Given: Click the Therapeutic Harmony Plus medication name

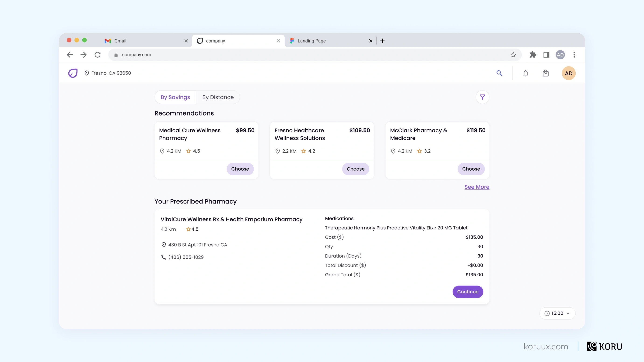Looking at the screenshot, I should coord(396,228).
